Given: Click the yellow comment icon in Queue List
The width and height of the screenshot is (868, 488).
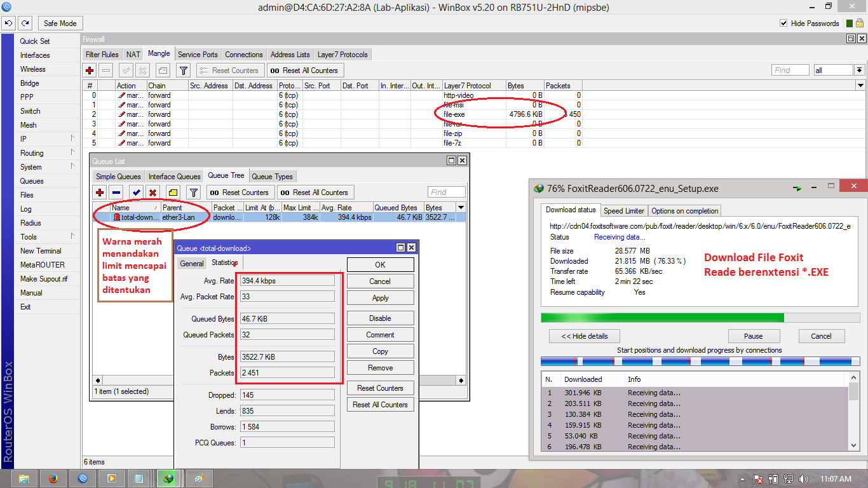Looking at the screenshot, I should point(173,193).
